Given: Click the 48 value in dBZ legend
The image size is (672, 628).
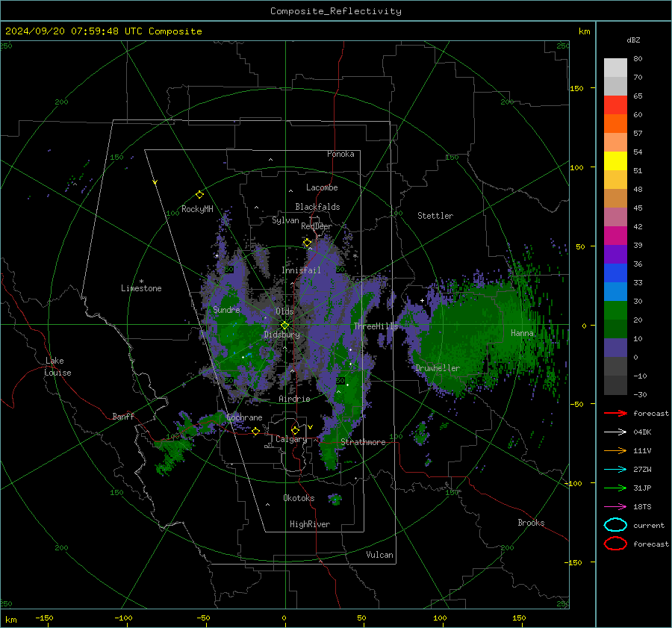Looking at the screenshot, I should pyautogui.click(x=638, y=189).
